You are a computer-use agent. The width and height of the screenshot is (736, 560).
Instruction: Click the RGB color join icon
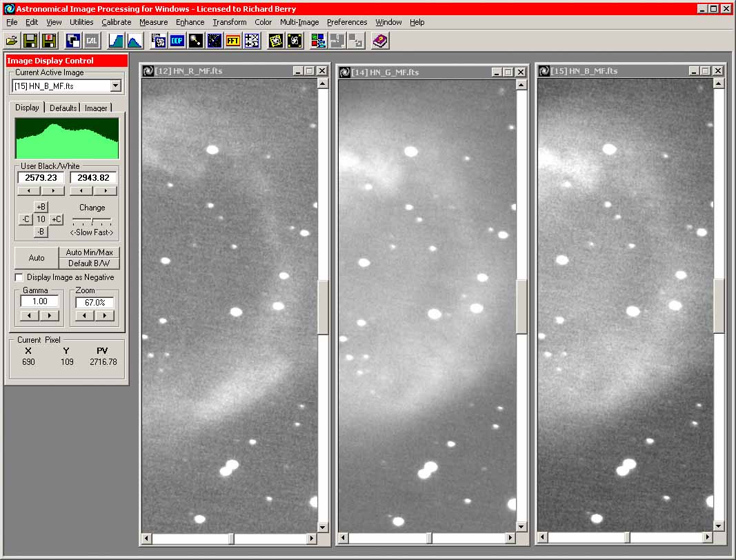(x=318, y=41)
